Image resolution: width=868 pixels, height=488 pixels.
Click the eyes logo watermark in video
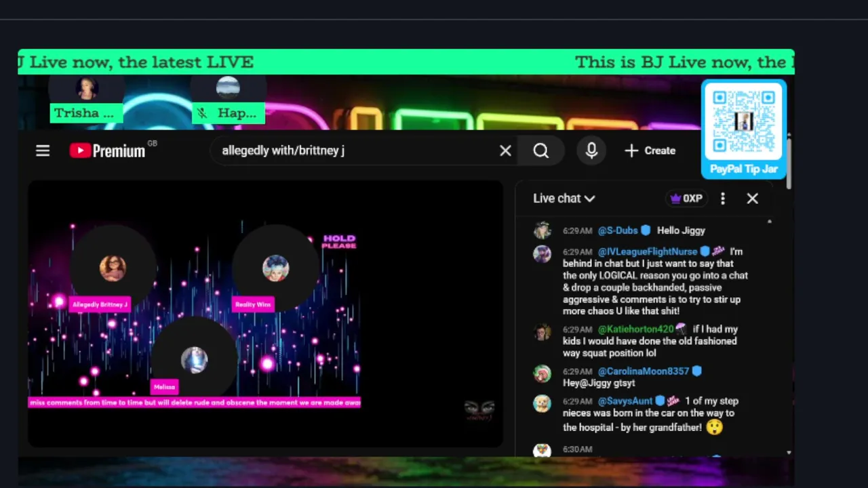point(479,410)
